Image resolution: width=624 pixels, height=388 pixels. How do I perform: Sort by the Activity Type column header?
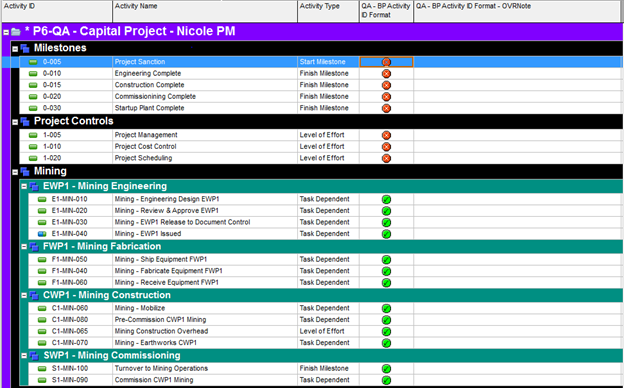click(x=328, y=11)
